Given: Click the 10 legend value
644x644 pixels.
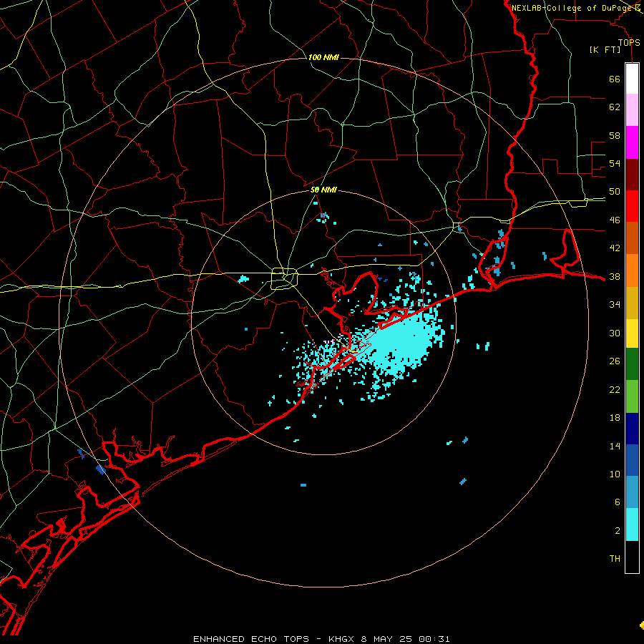Looking at the screenshot, I should pyautogui.click(x=615, y=474).
